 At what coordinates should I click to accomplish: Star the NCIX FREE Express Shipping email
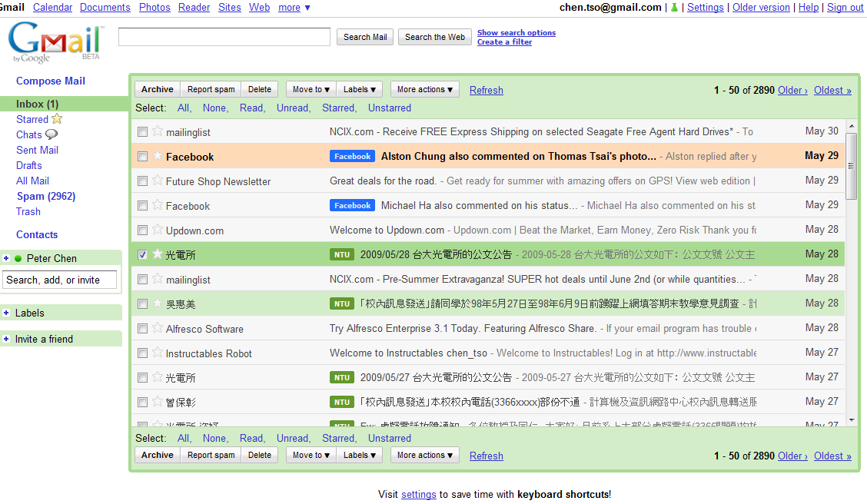158,131
